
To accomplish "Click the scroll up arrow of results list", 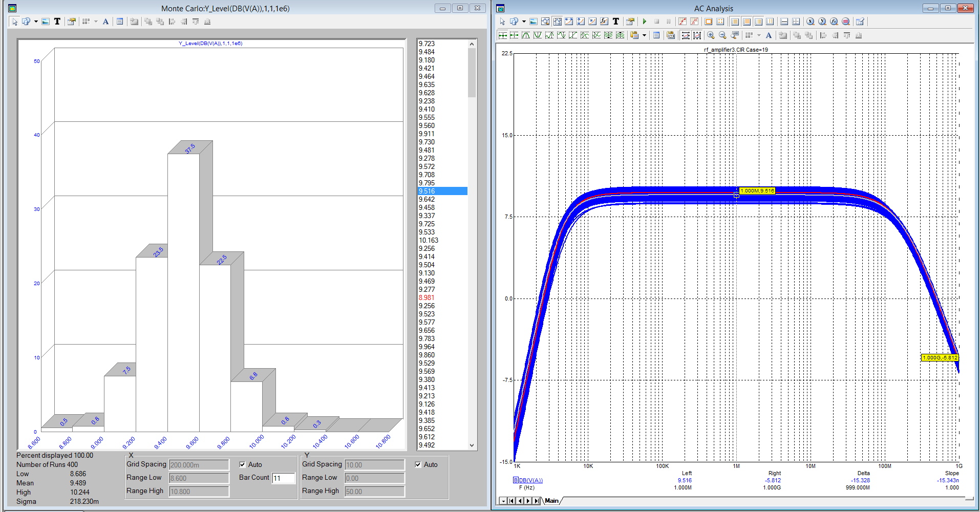I will (x=472, y=44).
